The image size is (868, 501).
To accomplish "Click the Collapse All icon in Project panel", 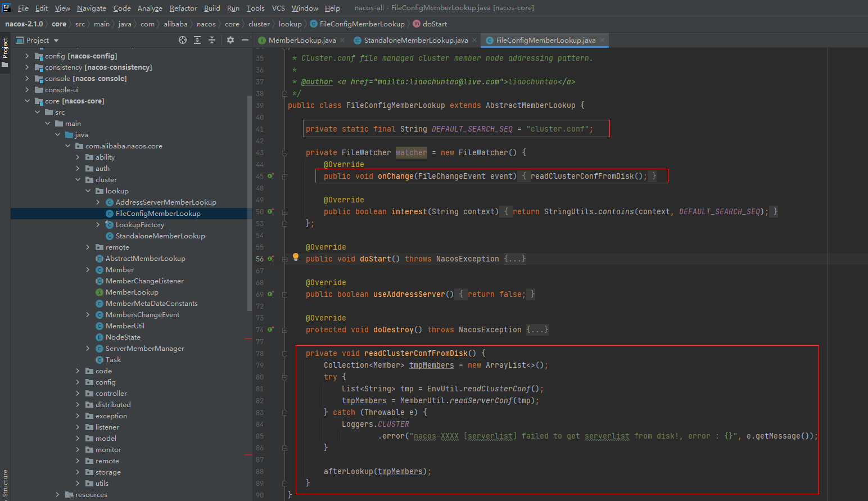I will click(x=212, y=40).
